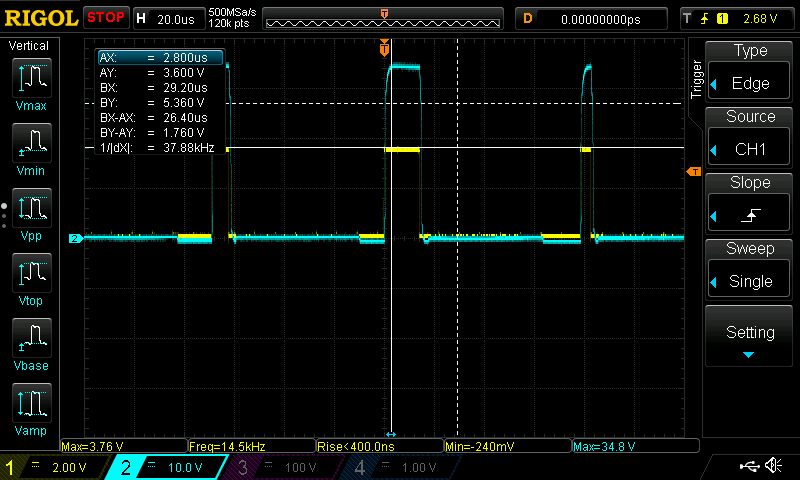Select the Vtop measurement icon
800x480 pixels.
click(x=32, y=272)
